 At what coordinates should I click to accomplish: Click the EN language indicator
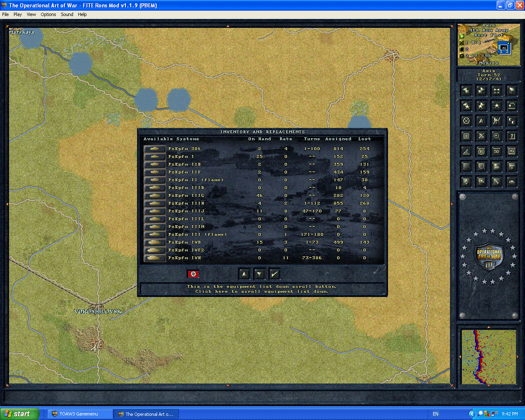(x=436, y=414)
